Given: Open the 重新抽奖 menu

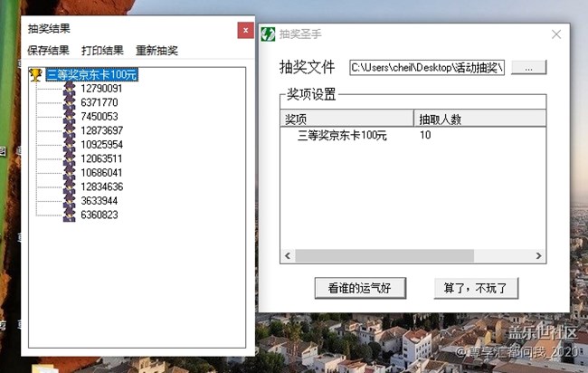Looking at the screenshot, I should point(156,51).
